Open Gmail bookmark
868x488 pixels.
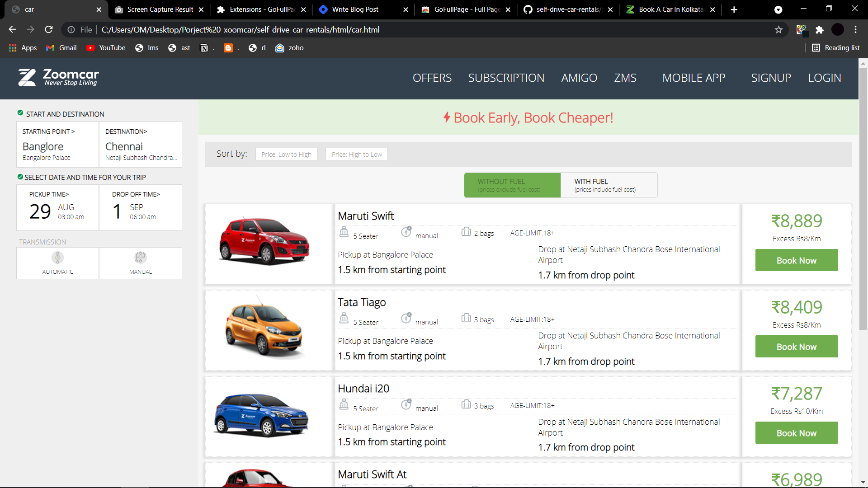tap(61, 48)
